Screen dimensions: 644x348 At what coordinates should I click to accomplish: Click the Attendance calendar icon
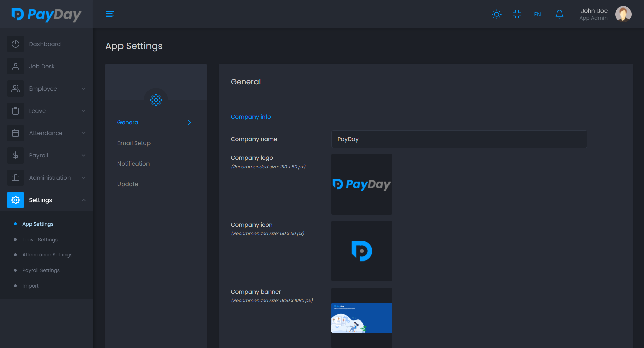[x=16, y=133]
